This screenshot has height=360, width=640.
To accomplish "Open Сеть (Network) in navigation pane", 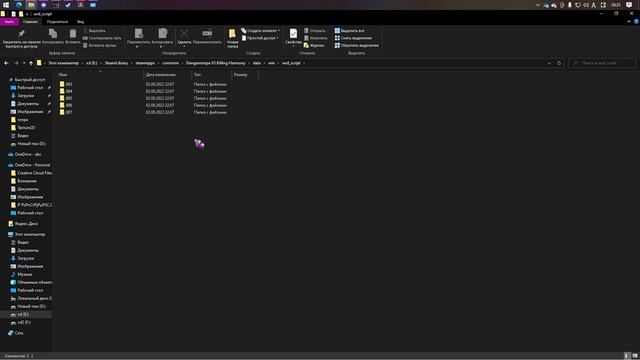I will click(16, 333).
